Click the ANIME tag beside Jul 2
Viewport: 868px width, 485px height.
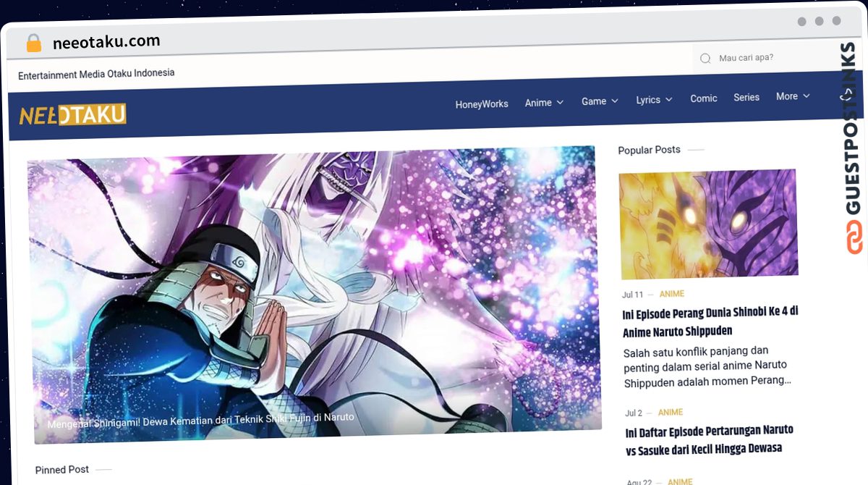[671, 413]
